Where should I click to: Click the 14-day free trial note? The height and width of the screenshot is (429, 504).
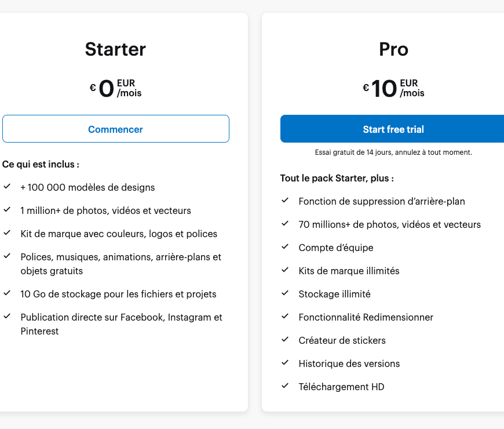(x=393, y=152)
